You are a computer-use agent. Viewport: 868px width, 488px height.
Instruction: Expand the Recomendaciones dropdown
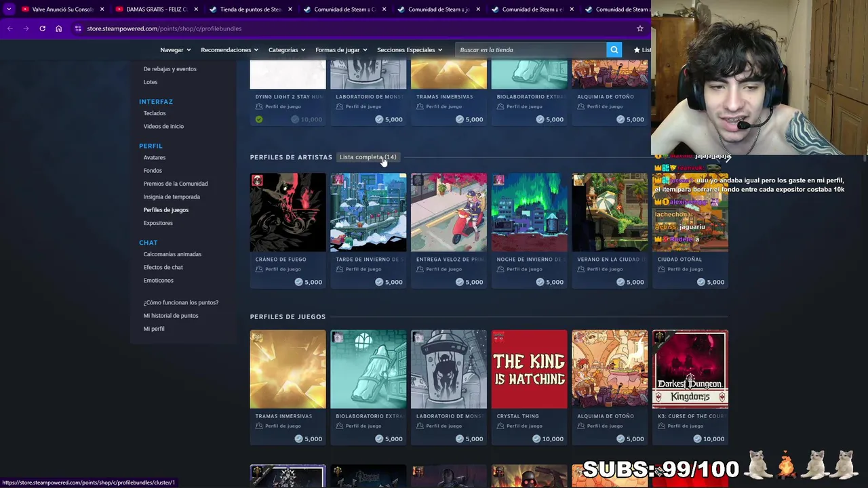point(229,49)
